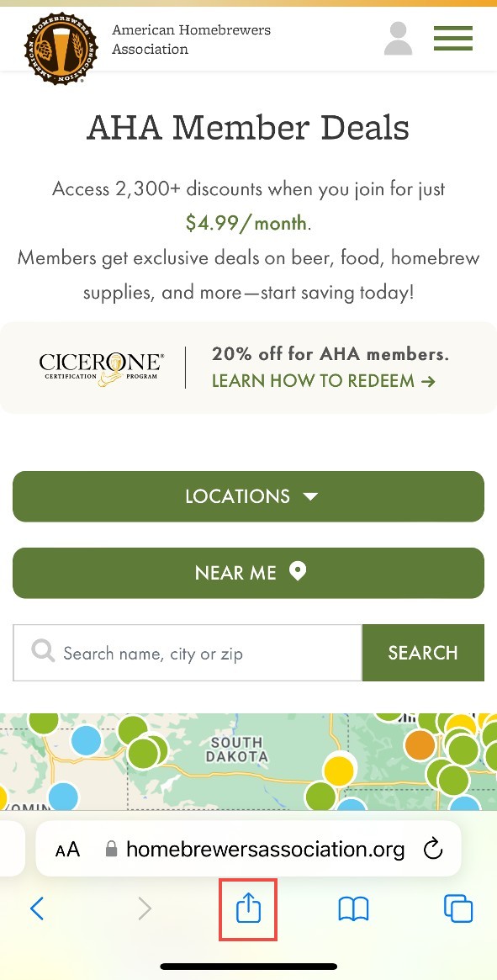Reload the page with the refresh icon
The width and height of the screenshot is (497, 980).
[432, 849]
